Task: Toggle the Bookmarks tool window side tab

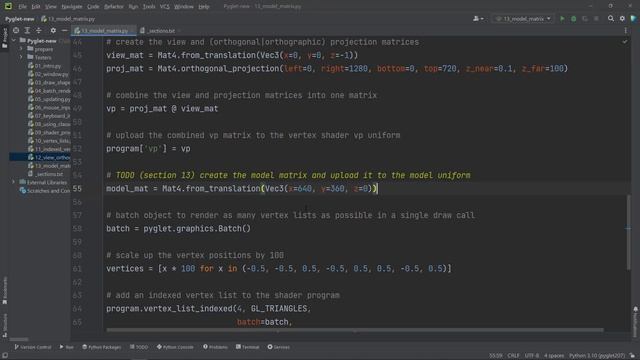Action: [x=4, y=291]
